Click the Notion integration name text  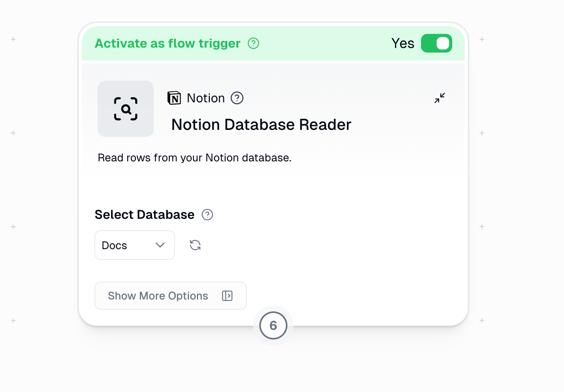click(x=206, y=98)
